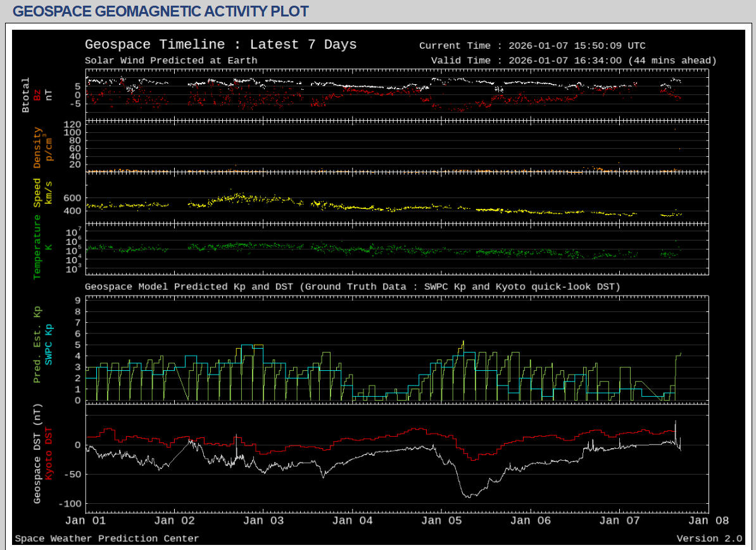Pick the Jan 07 date marker
The image size is (756, 550).
point(619,521)
